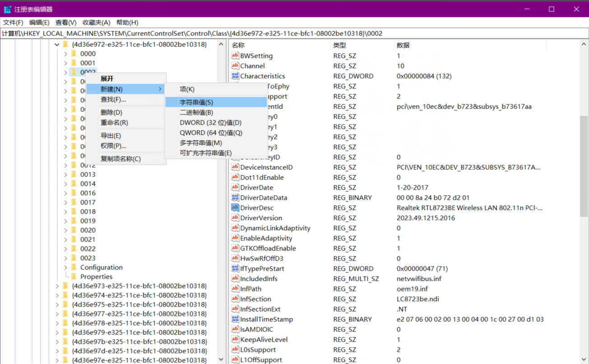The height and width of the screenshot is (364, 589).
Task: Click 删除(D) in the context menu
Action: [x=126, y=112]
